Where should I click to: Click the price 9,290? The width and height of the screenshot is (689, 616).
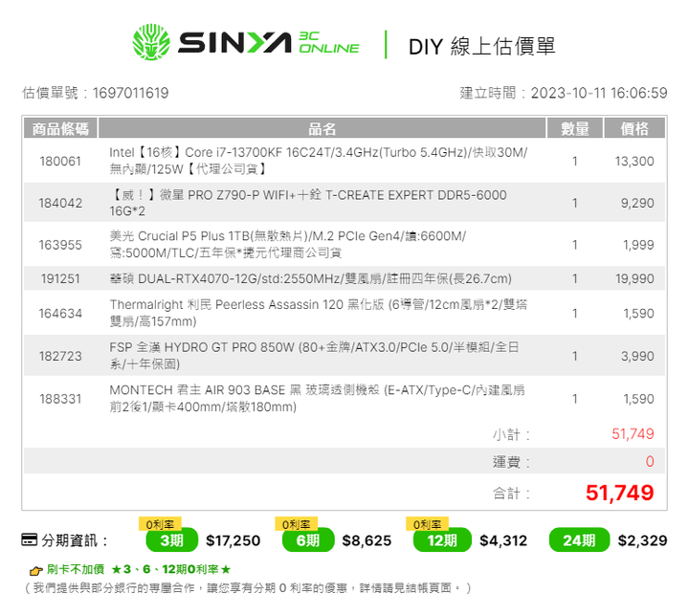click(637, 203)
